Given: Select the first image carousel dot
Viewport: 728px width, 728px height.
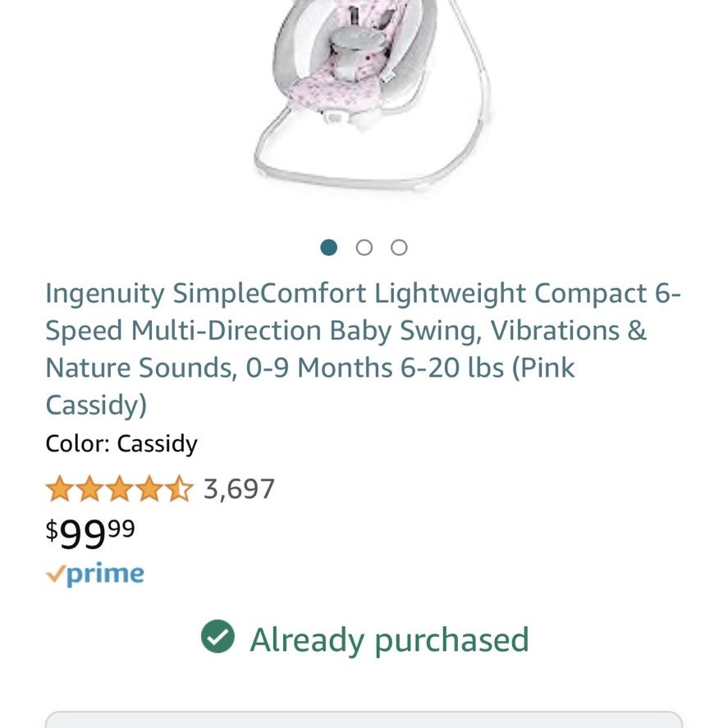Looking at the screenshot, I should pos(329,248).
